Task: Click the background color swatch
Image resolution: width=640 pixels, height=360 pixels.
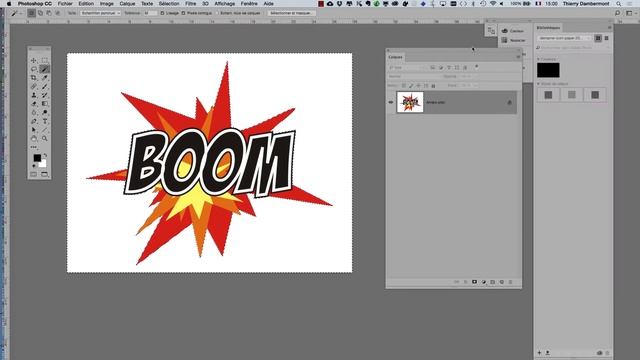Action: [x=43, y=164]
